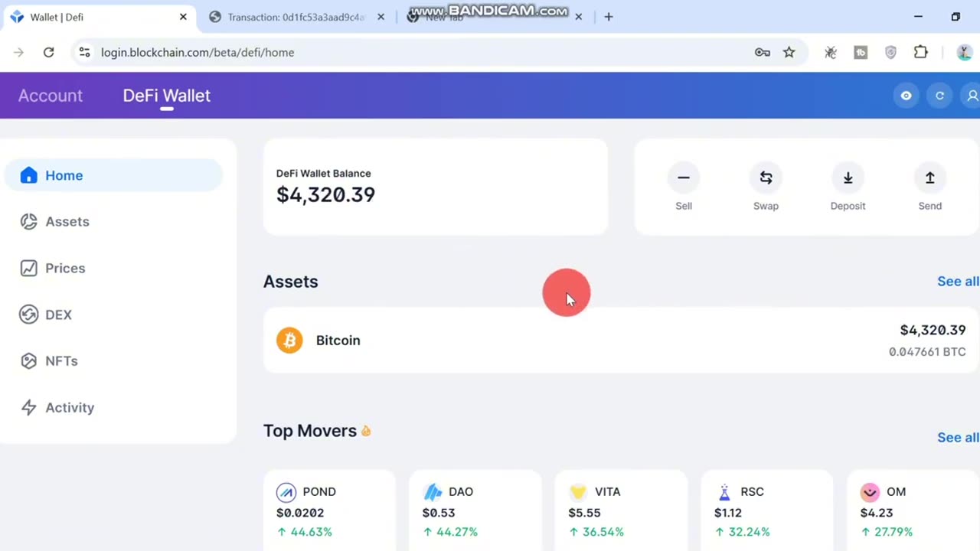
Task: Click the Swap arrows icon
Action: tap(766, 178)
